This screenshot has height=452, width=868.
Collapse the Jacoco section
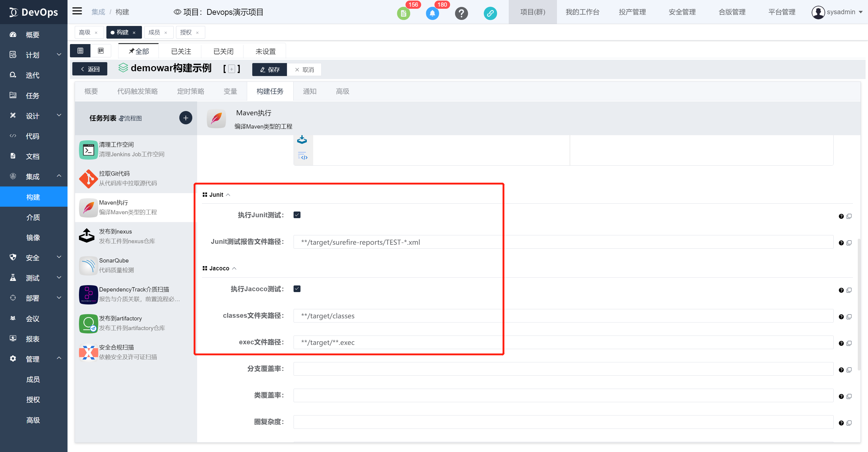tap(234, 268)
